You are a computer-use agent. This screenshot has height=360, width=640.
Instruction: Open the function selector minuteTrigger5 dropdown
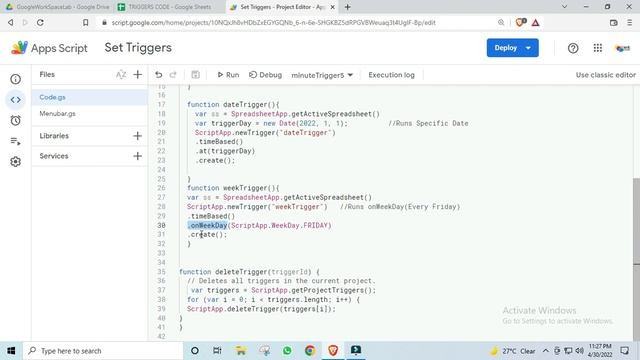tap(322, 75)
